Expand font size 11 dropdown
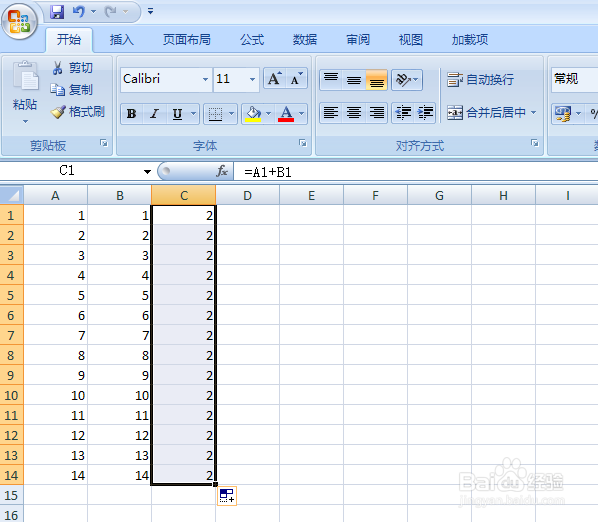598x522 pixels. (252, 79)
